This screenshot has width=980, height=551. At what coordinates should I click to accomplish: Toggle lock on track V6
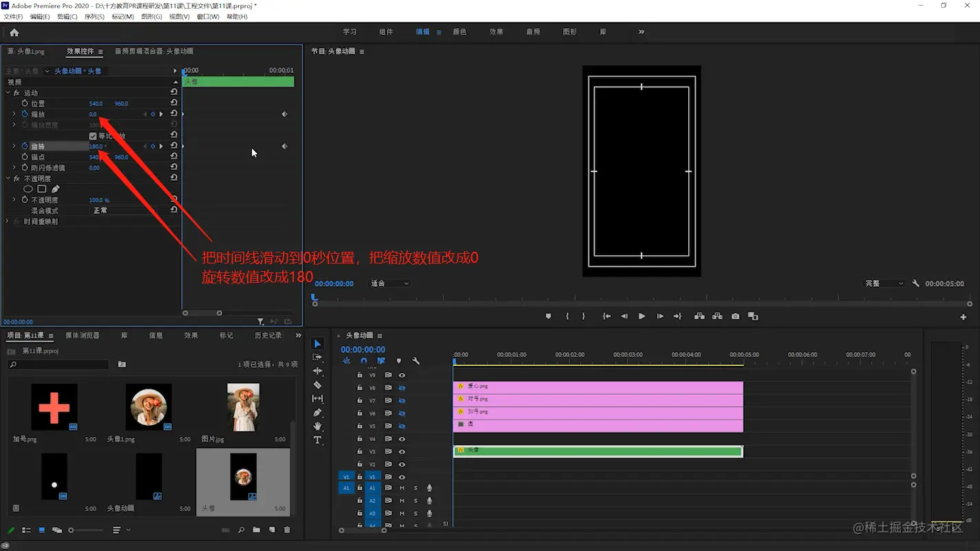point(359,413)
